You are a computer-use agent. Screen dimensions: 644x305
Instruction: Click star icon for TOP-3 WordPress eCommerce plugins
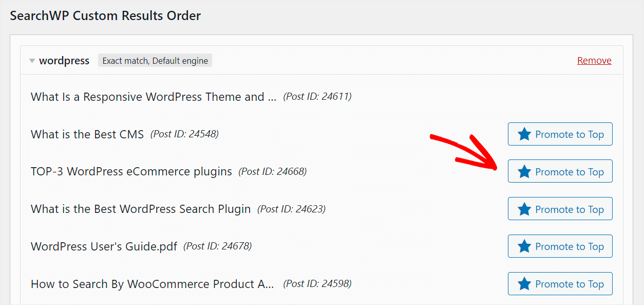524,172
